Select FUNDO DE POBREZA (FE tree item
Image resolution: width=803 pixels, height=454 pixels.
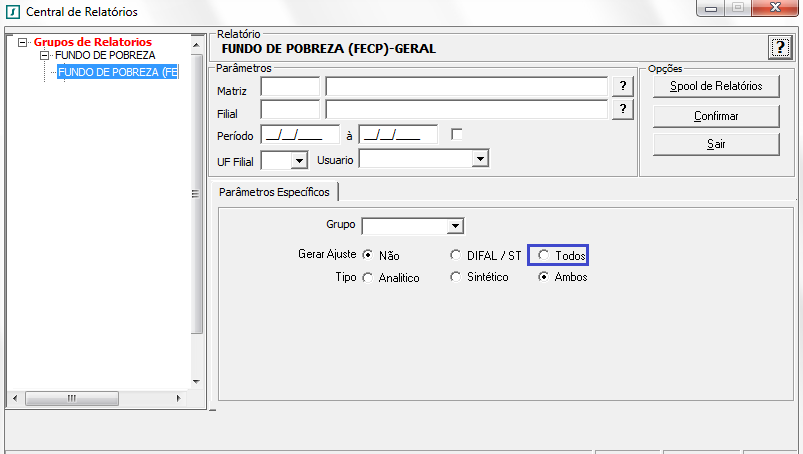pos(118,72)
